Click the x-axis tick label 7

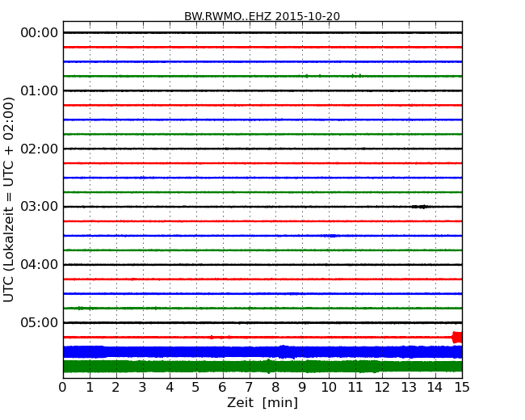point(249,388)
